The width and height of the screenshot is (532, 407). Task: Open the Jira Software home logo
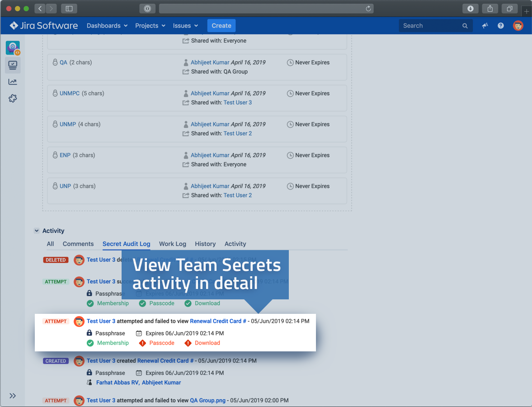pos(43,25)
